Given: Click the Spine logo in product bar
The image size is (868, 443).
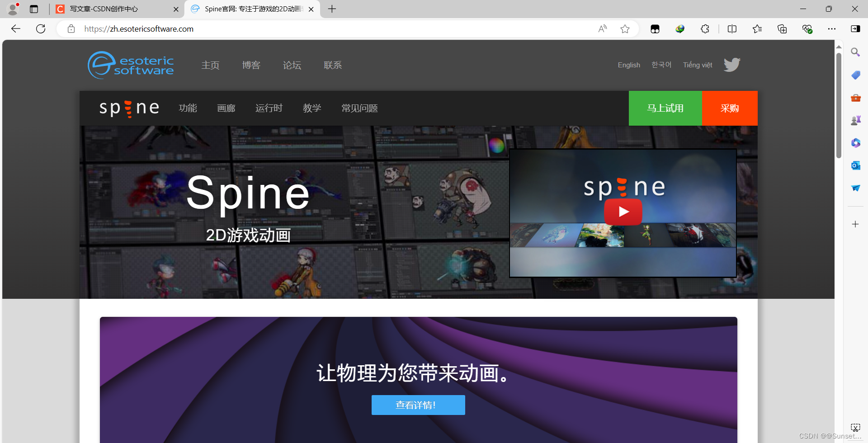Looking at the screenshot, I should [129, 108].
